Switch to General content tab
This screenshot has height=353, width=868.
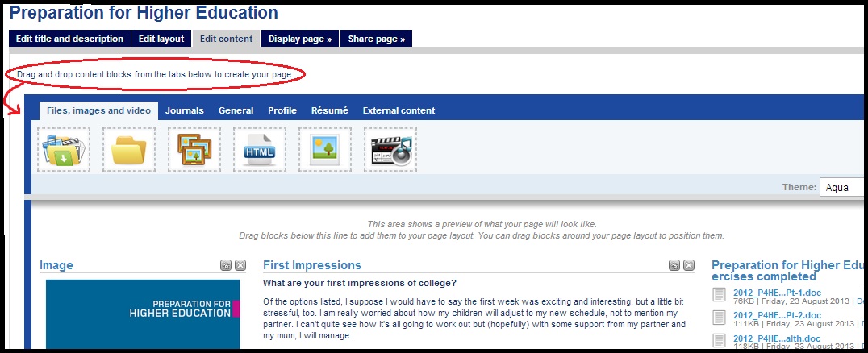[236, 110]
